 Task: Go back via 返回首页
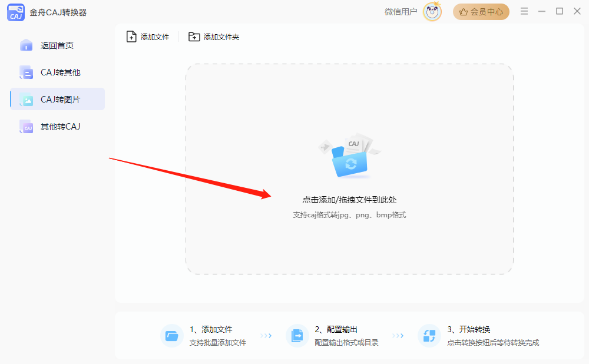point(57,45)
